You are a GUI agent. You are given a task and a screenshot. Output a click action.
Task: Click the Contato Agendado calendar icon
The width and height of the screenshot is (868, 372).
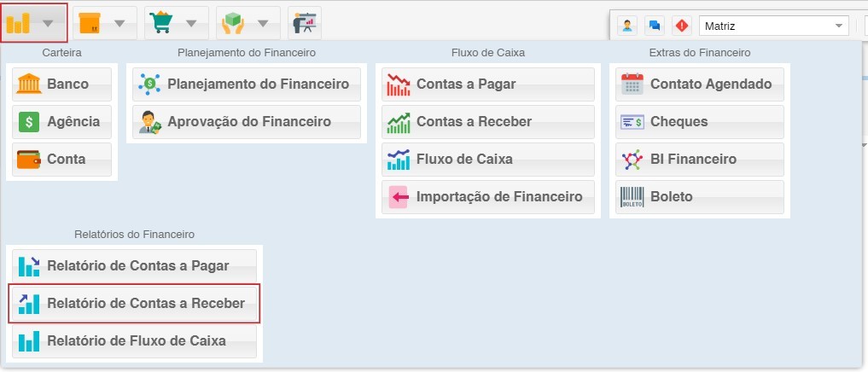point(632,84)
